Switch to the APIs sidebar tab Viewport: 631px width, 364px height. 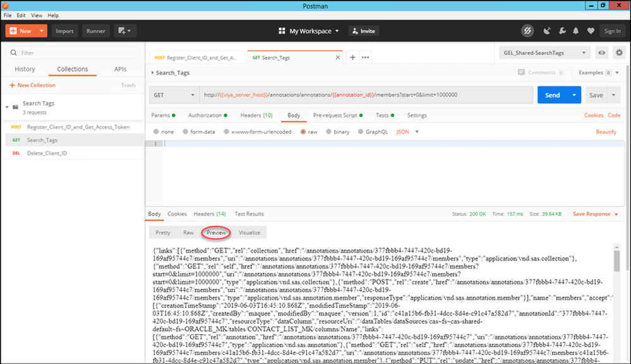[120, 69]
